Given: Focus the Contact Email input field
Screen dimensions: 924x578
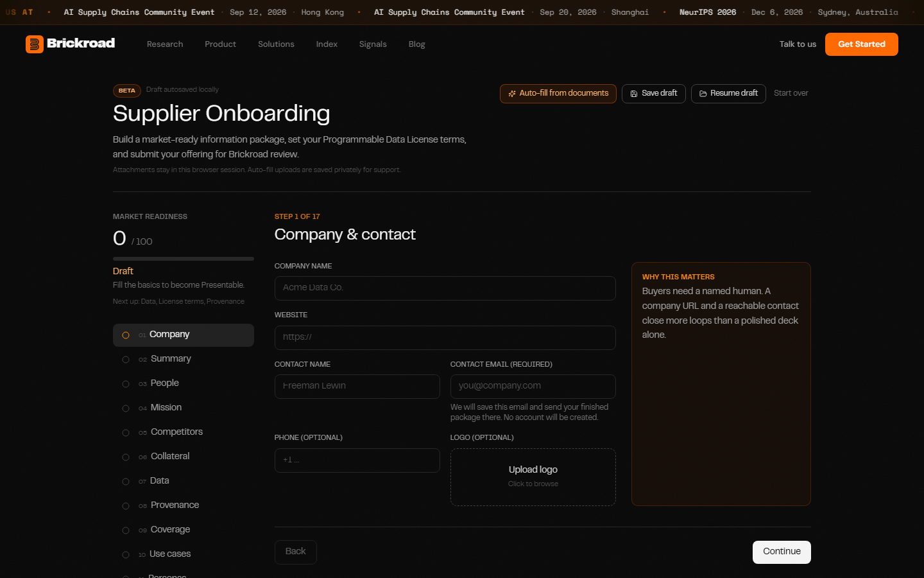Looking at the screenshot, I should click(x=533, y=387).
